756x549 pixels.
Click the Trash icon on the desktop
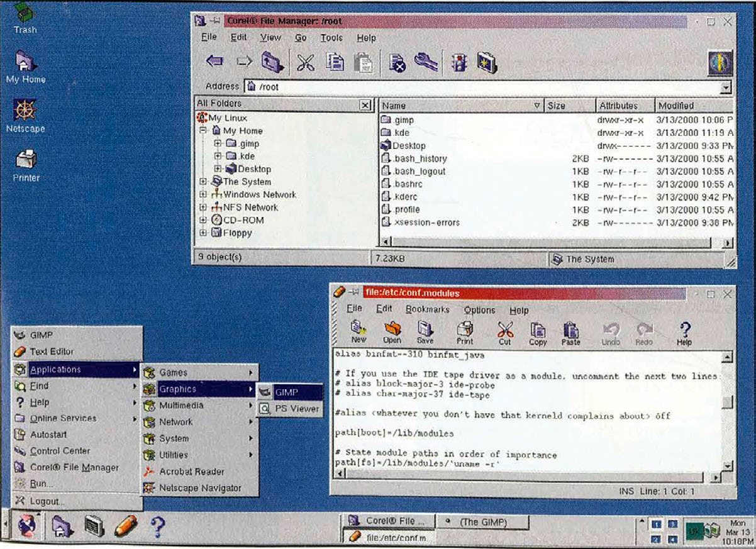point(25,16)
